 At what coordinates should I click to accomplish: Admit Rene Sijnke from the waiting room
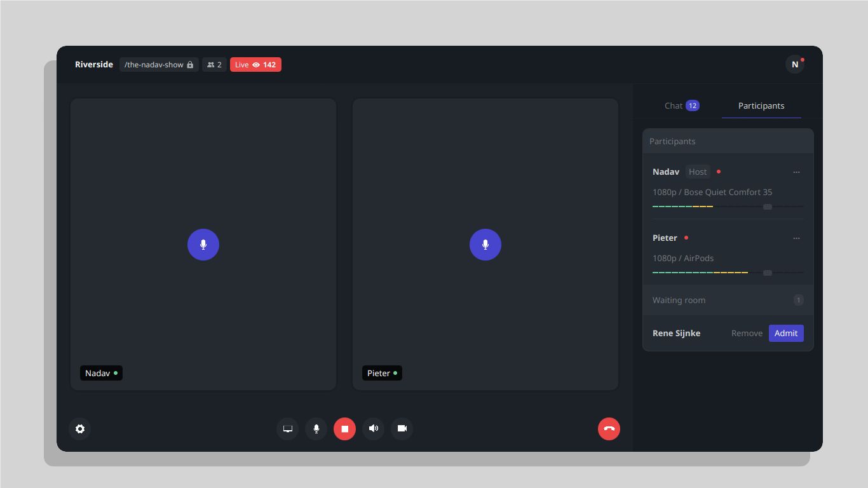(786, 333)
